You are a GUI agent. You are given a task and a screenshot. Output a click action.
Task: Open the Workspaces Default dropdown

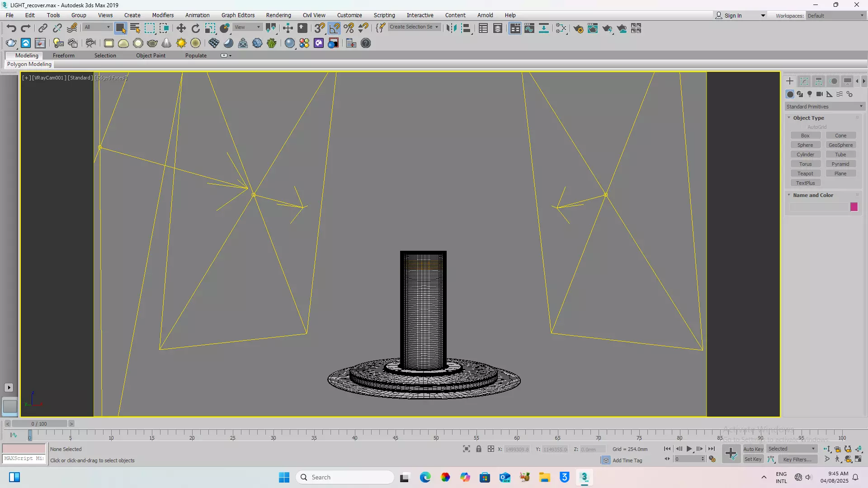click(x=836, y=15)
